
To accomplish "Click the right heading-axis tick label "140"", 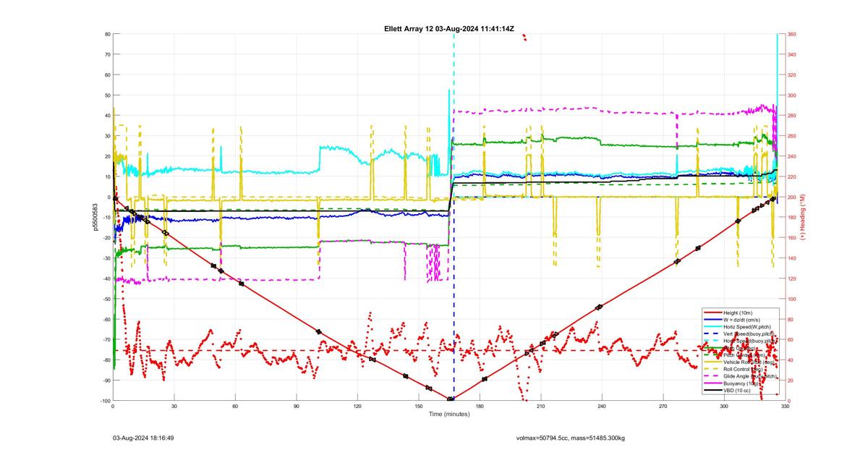I will pyautogui.click(x=793, y=258).
